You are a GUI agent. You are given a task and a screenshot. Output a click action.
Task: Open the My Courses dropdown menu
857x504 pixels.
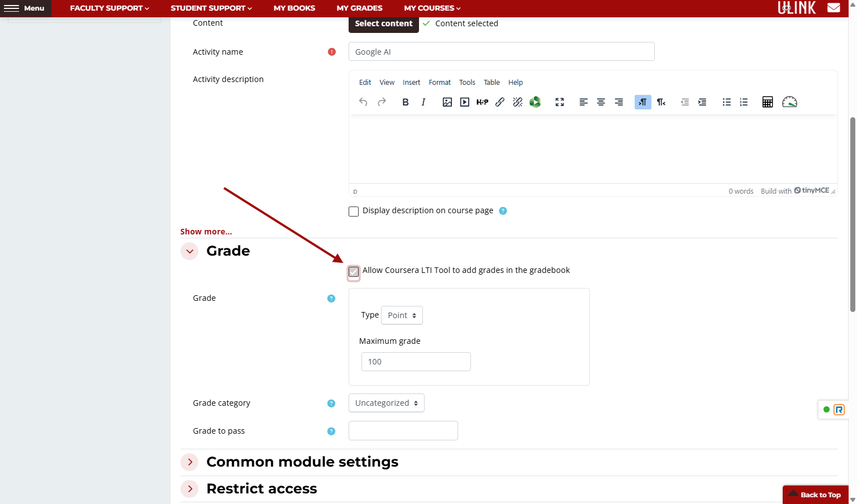pos(432,8)
